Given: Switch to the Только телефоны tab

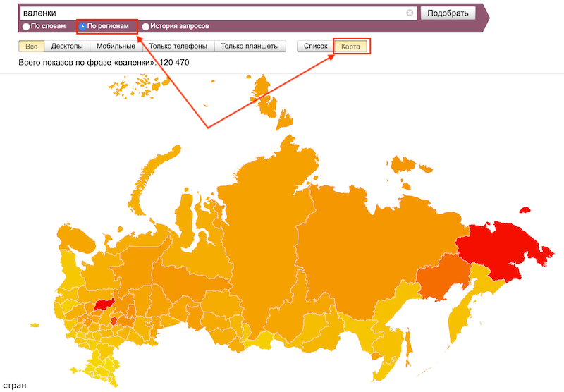Looking at the screenshot, I should point(178,47).
